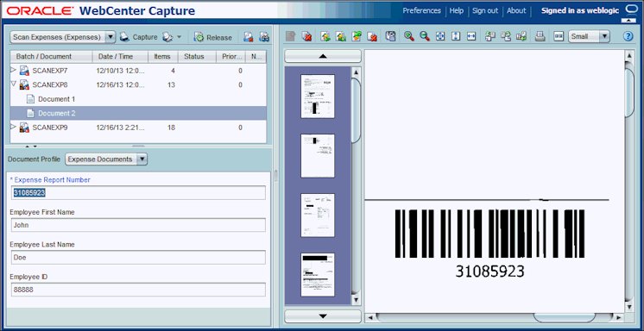This screenshot has width=644, height=331.
Task: Click the Employee First Name field
Action: tap(138, 225)
